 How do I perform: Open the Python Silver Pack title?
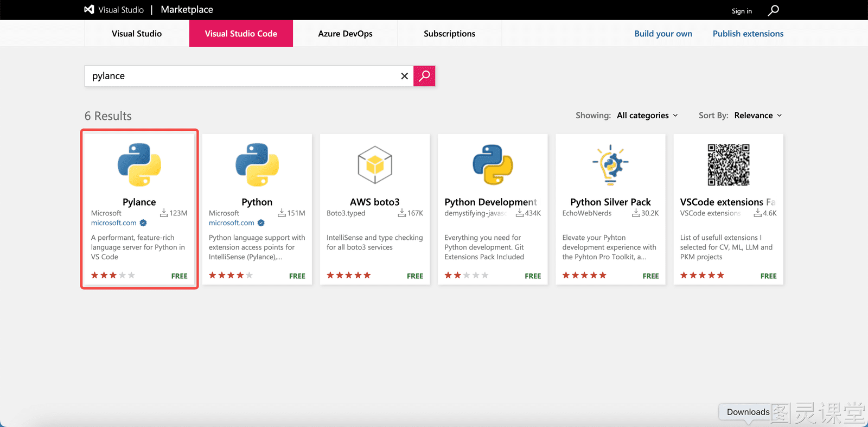coord(610,202)
